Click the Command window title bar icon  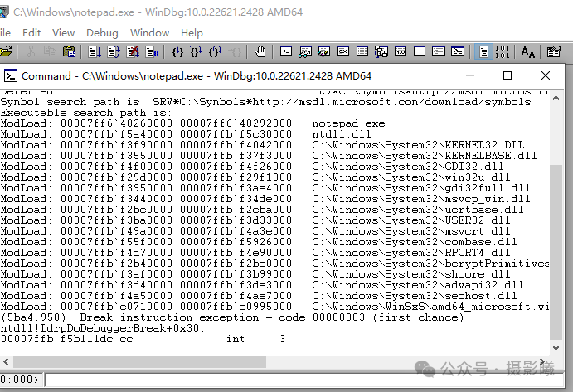click(10, 76)
